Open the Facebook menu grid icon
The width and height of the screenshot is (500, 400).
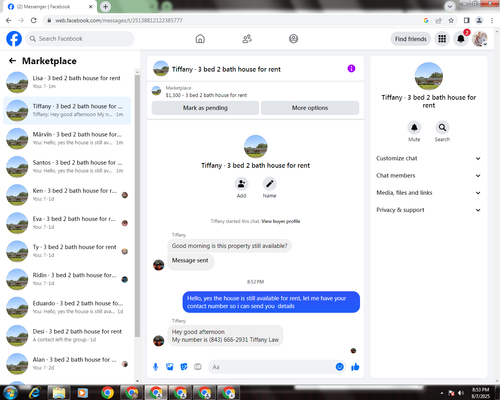442,39
